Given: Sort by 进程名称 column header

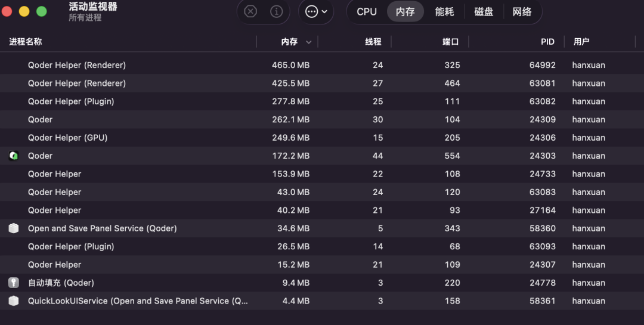Looking at the screenshot, I should pos(26,42).
